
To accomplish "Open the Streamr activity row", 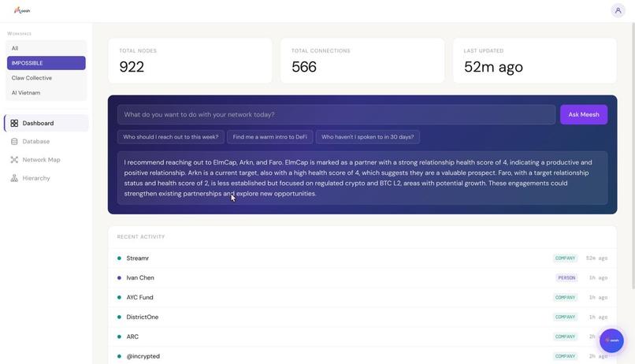I will click(362, 258).
